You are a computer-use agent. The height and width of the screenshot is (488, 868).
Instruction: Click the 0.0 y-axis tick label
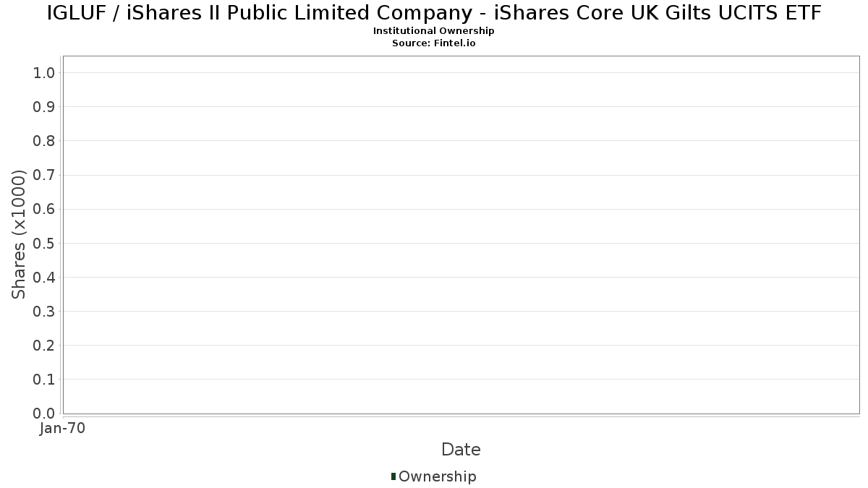point(44,414)
